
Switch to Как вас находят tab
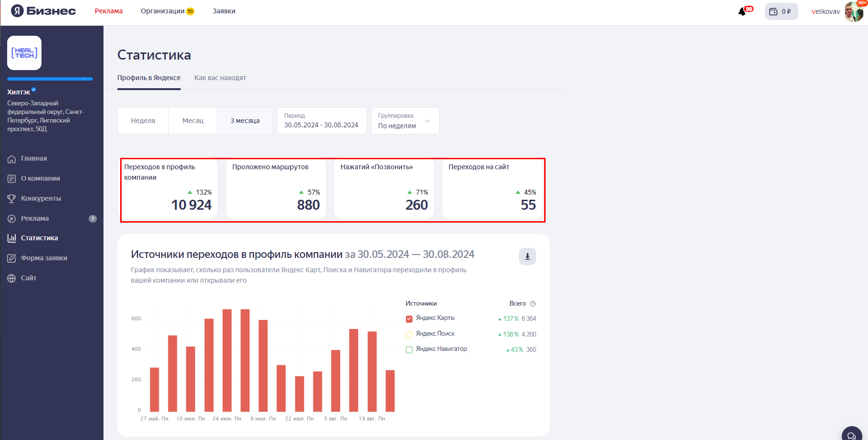(220, 78)
